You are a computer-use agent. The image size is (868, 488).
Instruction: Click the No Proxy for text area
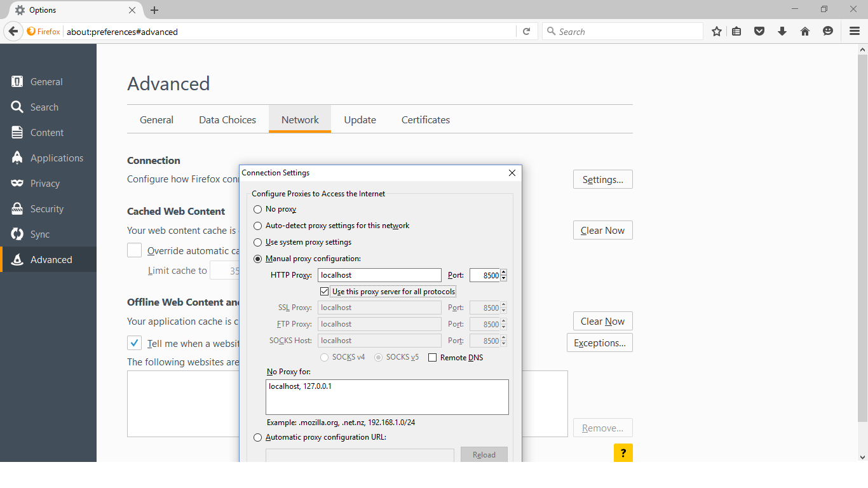tap(387, 397)
